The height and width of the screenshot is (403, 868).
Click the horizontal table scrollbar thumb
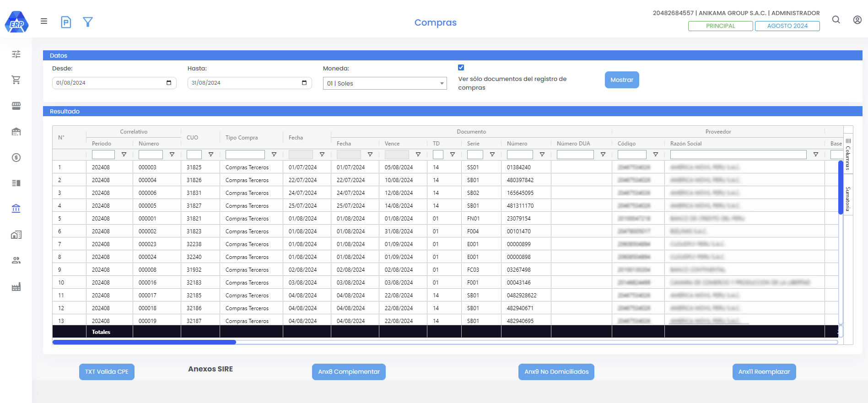[144, 342]
